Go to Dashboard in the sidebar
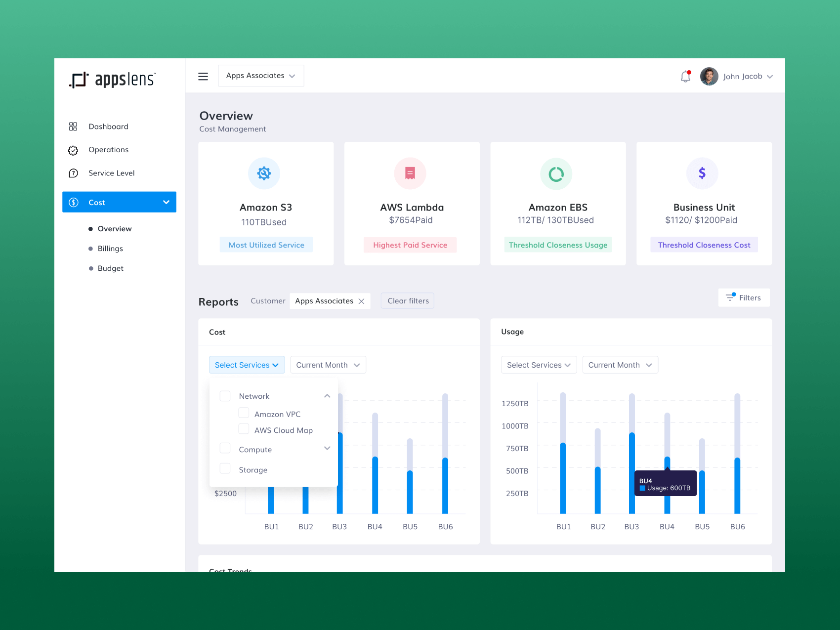 click(108, 126)
